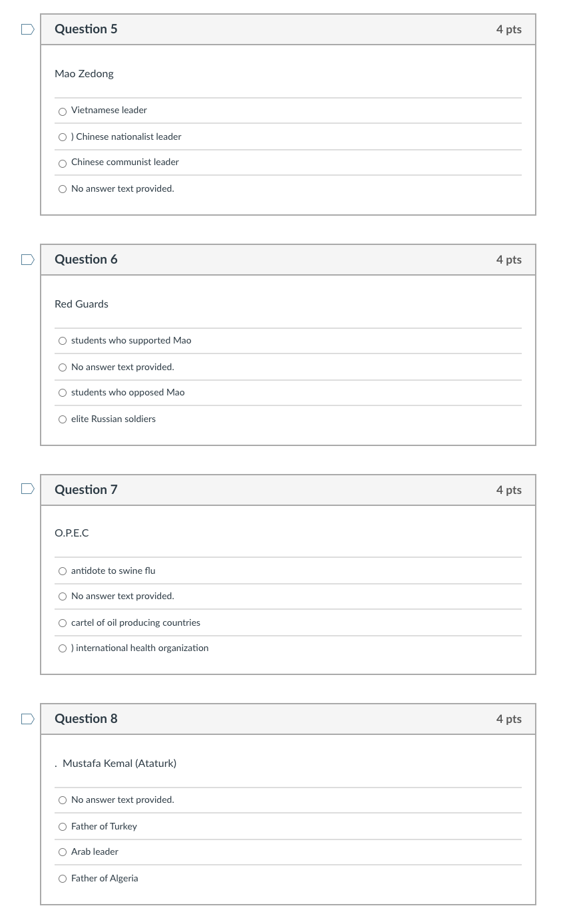Select "Vietnamese leader" option in Question 5

tap(63, 111)
